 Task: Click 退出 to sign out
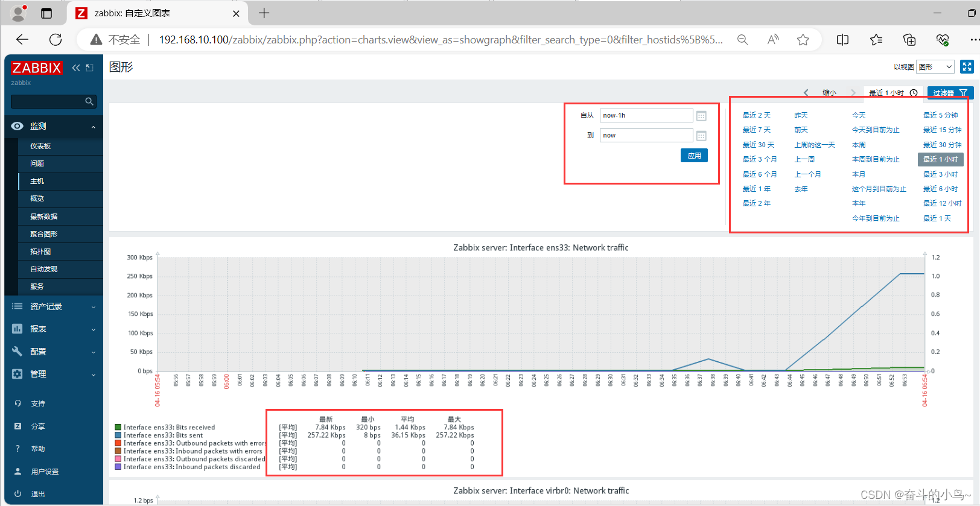38,494
